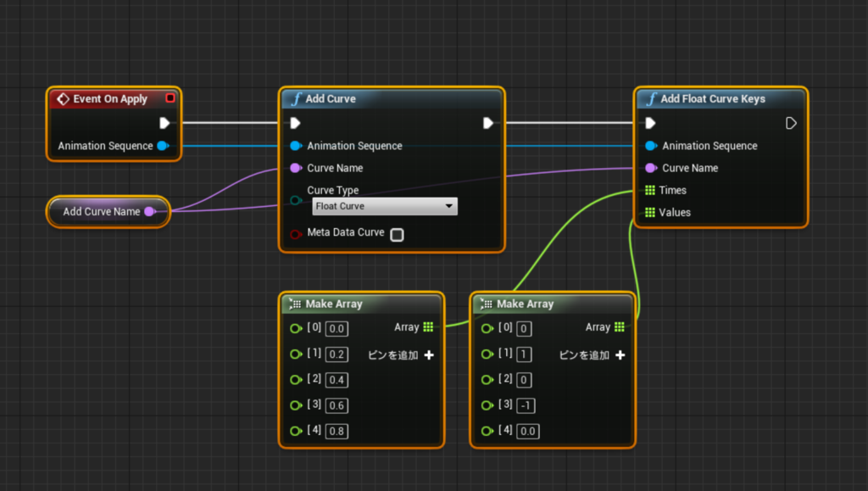This screenshot has height=491, width=868.
Task: Click Add Float Curve Keys execution output pin
Action: [791, 123]
